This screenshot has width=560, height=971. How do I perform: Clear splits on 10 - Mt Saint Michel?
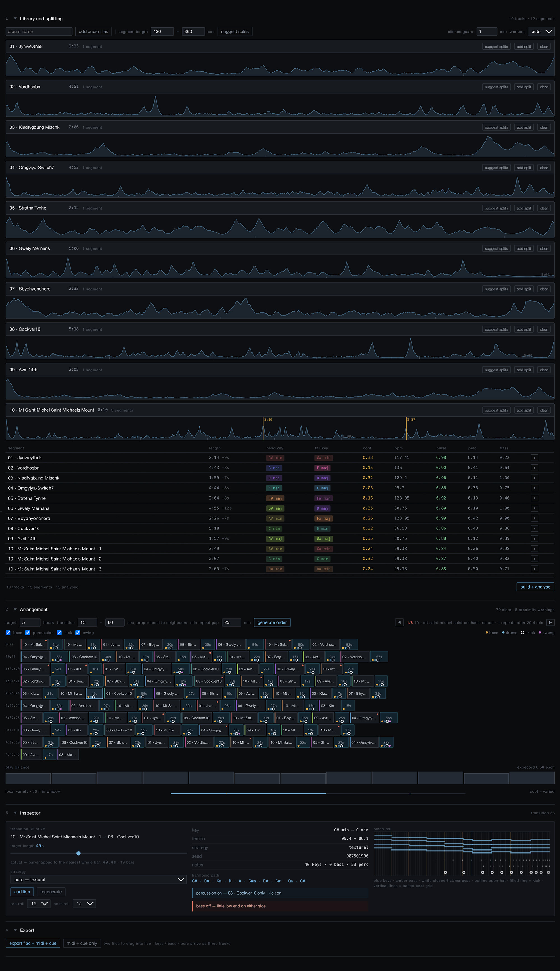[x=544, y=410]
